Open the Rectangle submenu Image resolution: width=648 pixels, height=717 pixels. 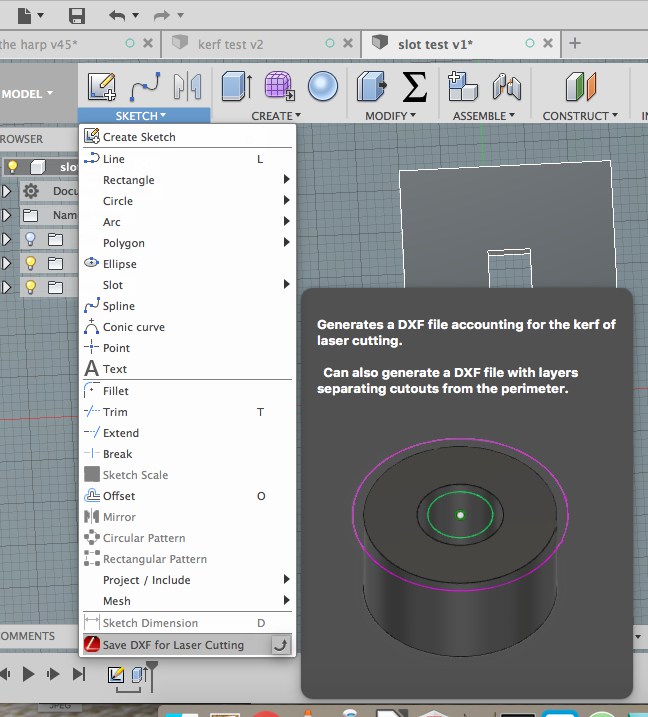187,180
